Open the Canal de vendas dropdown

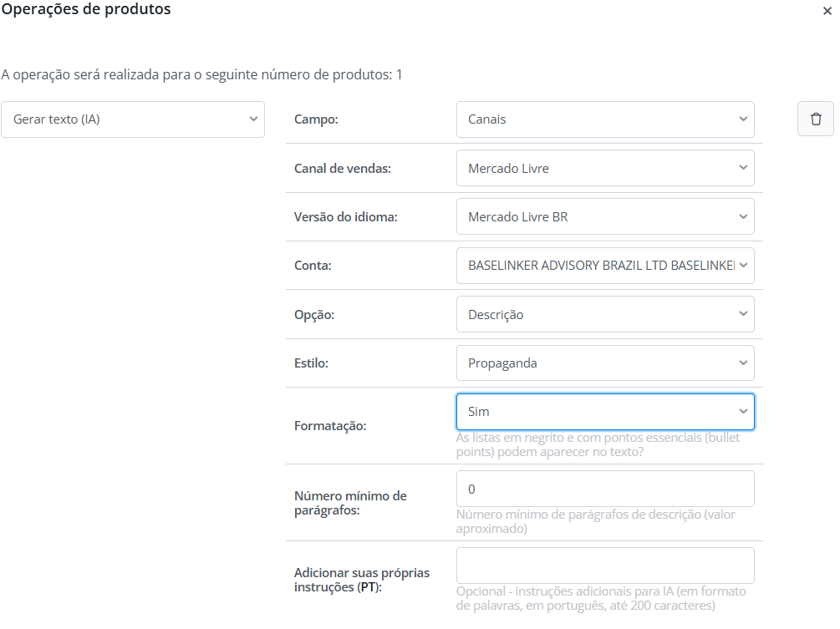(605, 168)
